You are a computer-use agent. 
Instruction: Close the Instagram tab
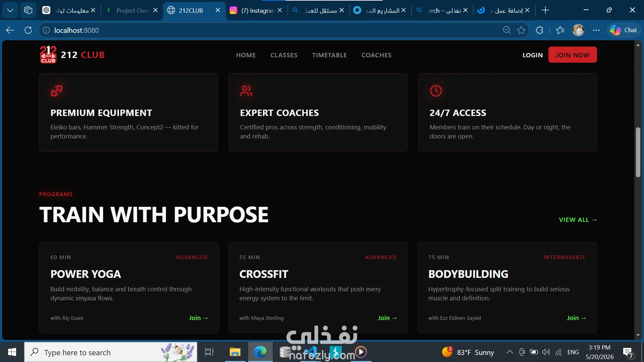pyautogui.click(x=280, y=10)
